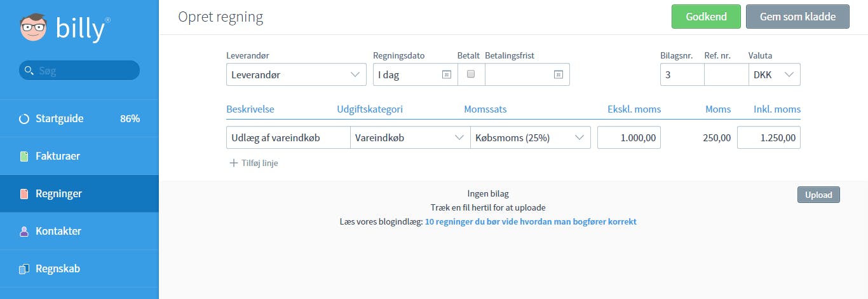This screenshot has height=299, width=868.
Task: Click the Fakturaer document icon
Action: [24, 156]
